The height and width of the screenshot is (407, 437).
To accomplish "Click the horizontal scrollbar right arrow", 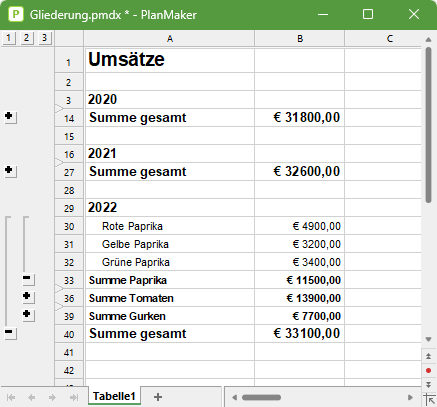I will [410, 397].
